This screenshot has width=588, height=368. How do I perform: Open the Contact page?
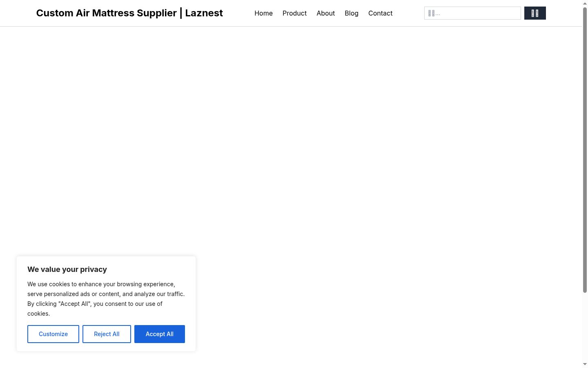(380, 13)
